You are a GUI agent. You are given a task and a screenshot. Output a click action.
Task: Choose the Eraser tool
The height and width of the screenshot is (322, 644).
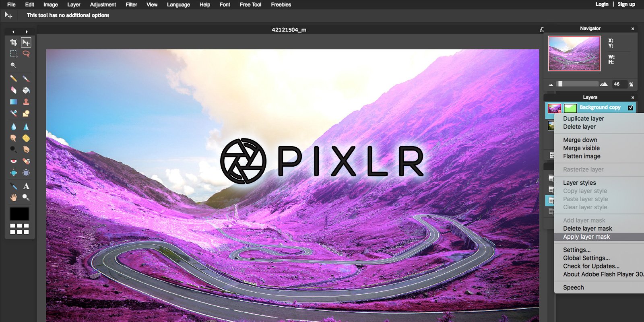coord(13,90)
